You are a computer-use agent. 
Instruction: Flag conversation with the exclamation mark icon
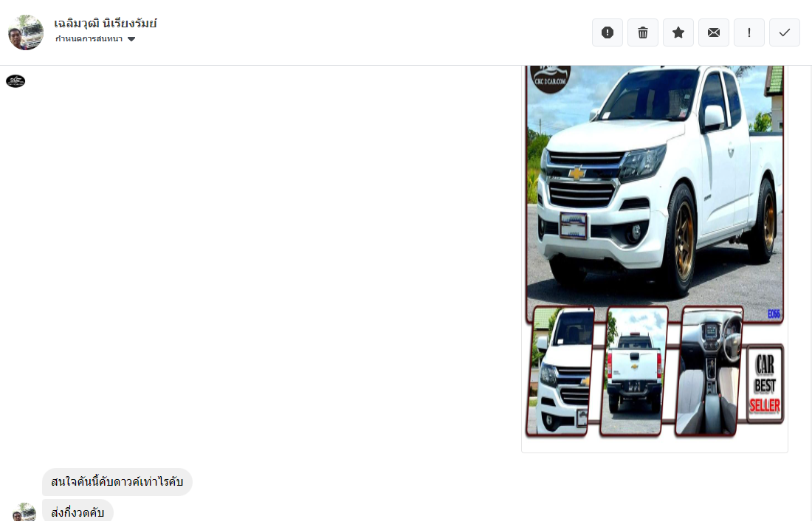tap(749, 32)
